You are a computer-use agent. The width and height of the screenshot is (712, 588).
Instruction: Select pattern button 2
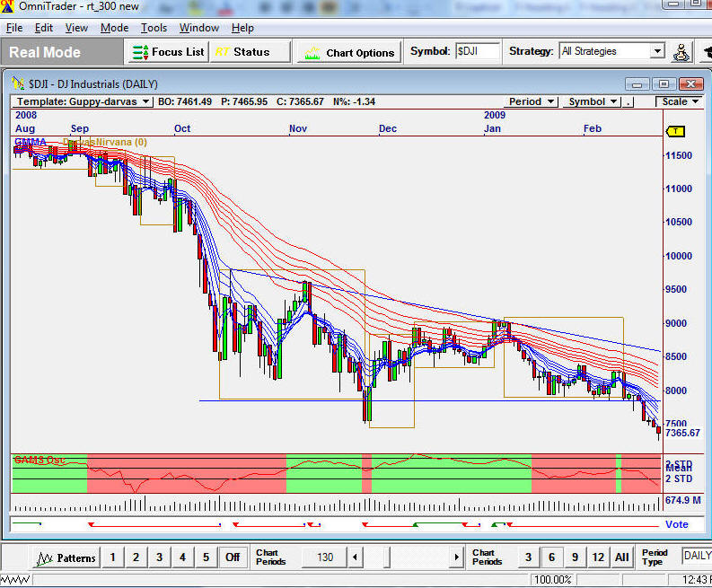136,557
